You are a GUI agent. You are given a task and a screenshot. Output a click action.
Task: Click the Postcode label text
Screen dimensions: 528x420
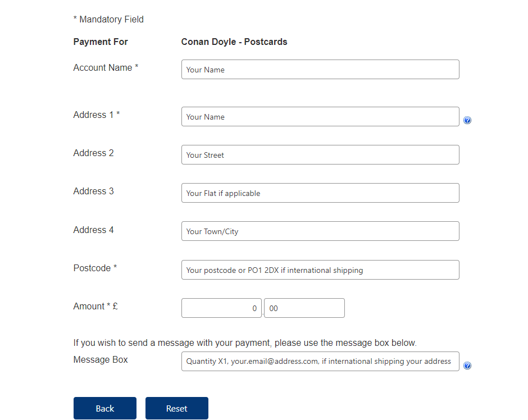(95, 268)
